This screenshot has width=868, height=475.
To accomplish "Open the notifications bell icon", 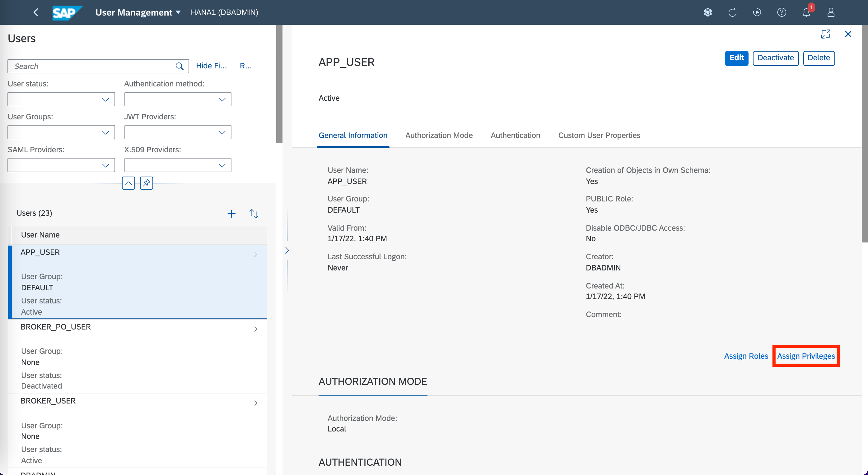I will [x=806, y=12].
